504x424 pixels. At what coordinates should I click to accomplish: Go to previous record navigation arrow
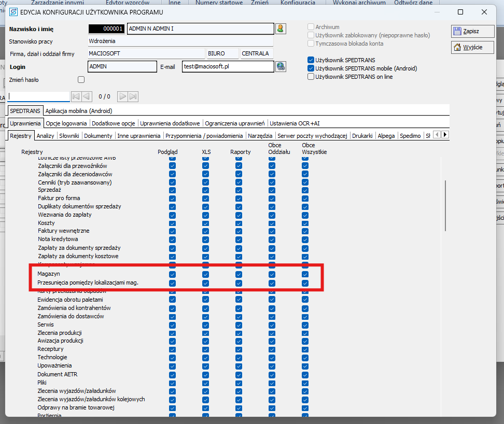pos(87,96)
